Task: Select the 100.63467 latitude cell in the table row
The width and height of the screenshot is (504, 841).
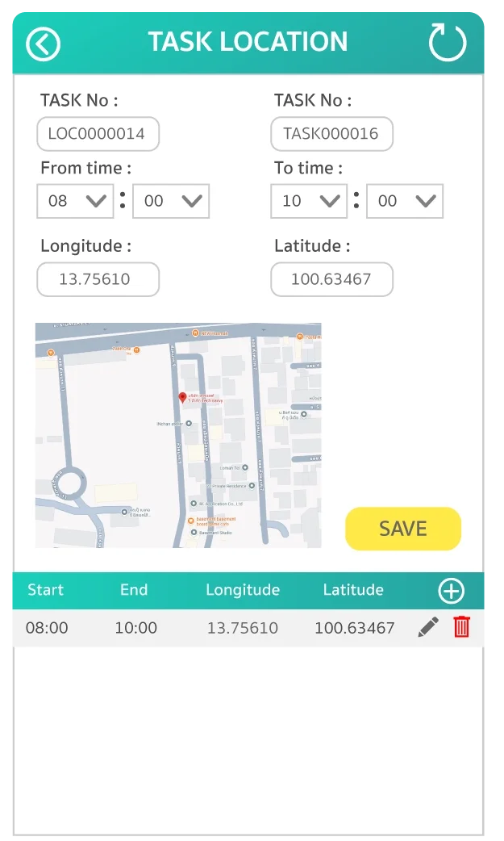Action: pos(354,628)
